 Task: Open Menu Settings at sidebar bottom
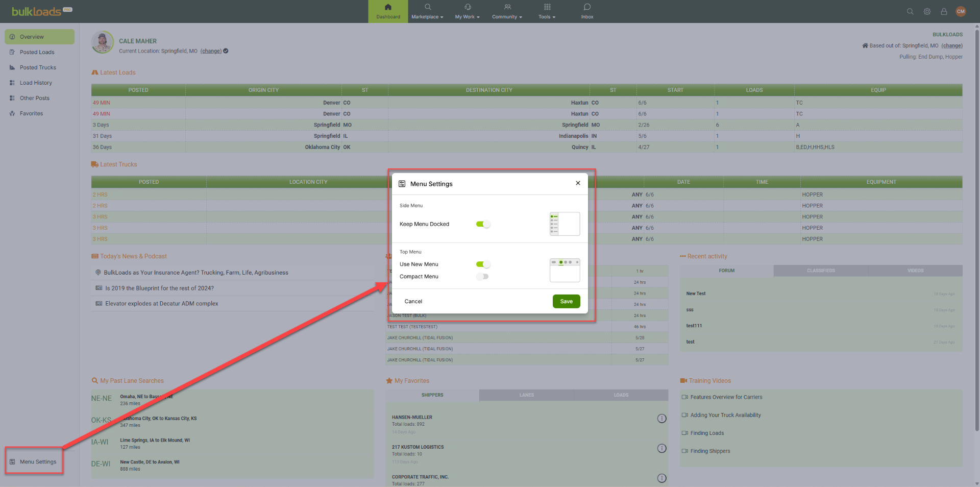[34, 462]
